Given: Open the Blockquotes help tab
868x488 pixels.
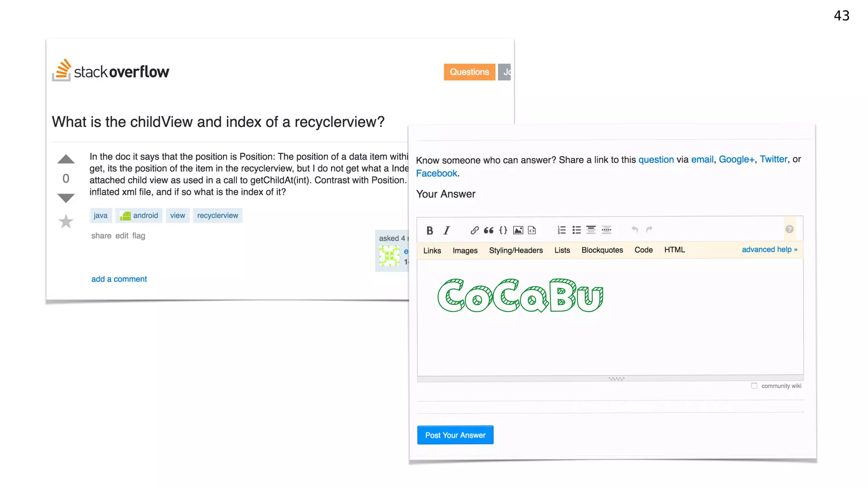Looking at the screenshot, I should [602, 250].
